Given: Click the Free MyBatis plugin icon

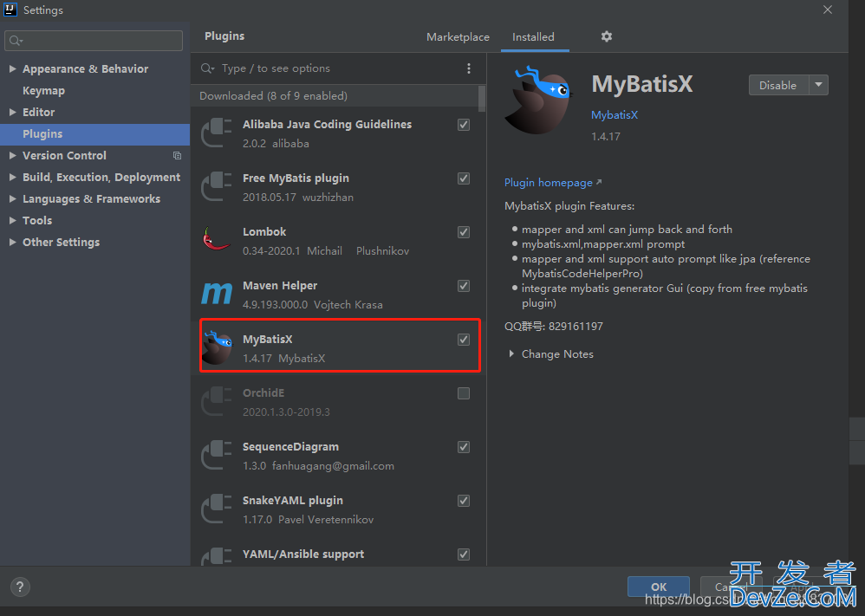Looking at the screenshot, I should click(x=217, y=187).
